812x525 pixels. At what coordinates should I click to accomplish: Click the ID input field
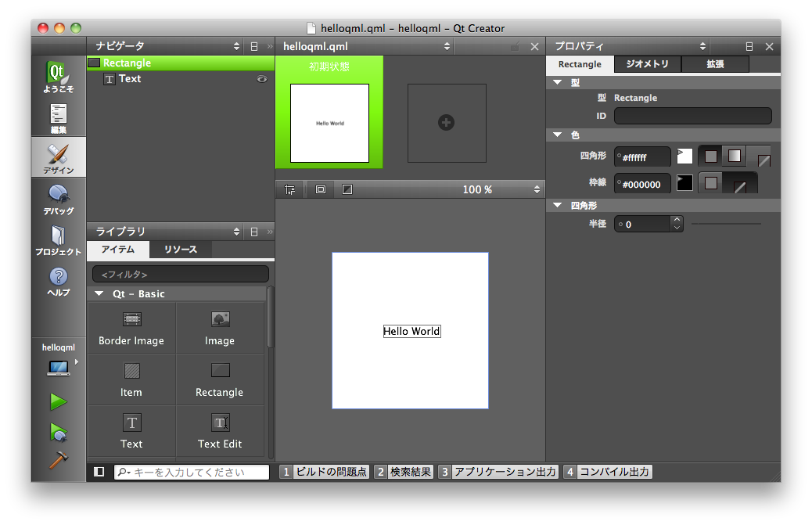(x=692, y=116)
